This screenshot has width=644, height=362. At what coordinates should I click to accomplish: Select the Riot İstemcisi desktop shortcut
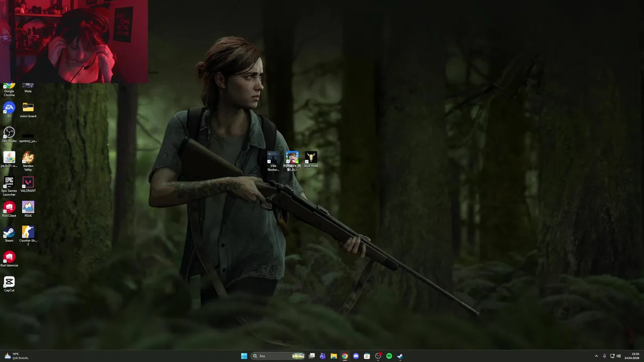click(9, 259)
